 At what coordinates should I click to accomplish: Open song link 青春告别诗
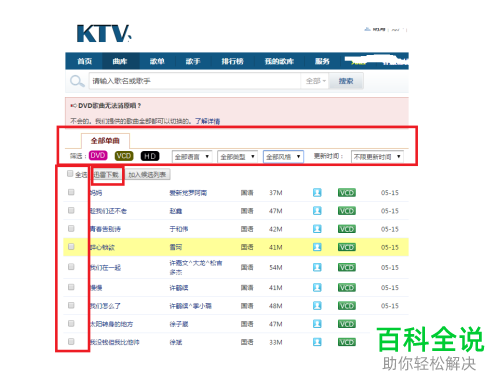(x=105, y=229)
